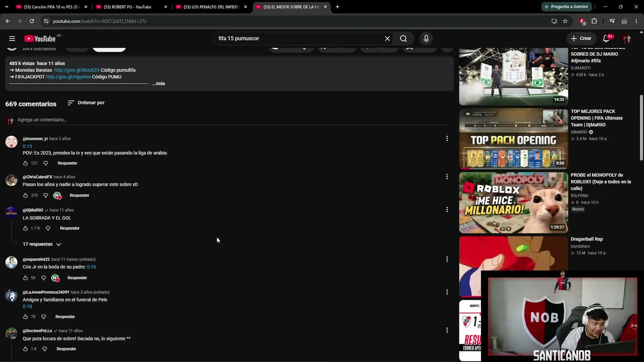Switch to 'LOS PENALTIS DEL INFIERNO' tab
The width and height of the screenshot is (644, 362).
point(211,7)
